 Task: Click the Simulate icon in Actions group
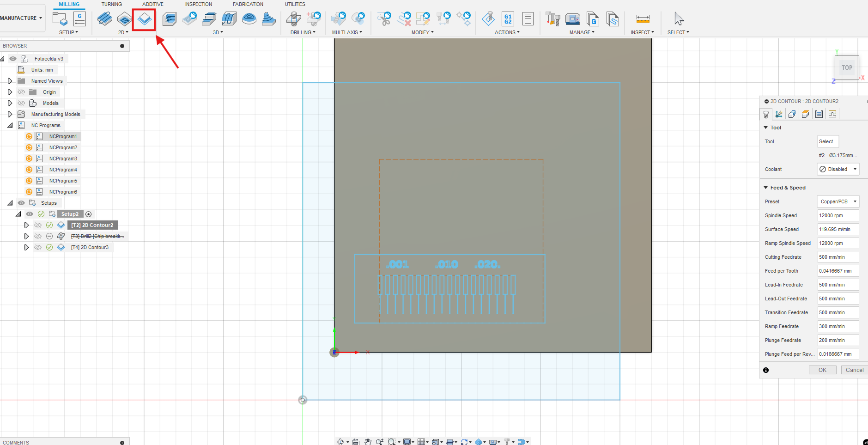[x=488, y=19]
